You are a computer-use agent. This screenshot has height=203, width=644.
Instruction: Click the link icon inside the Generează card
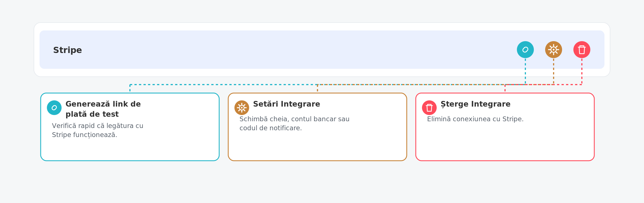point(54,108)
